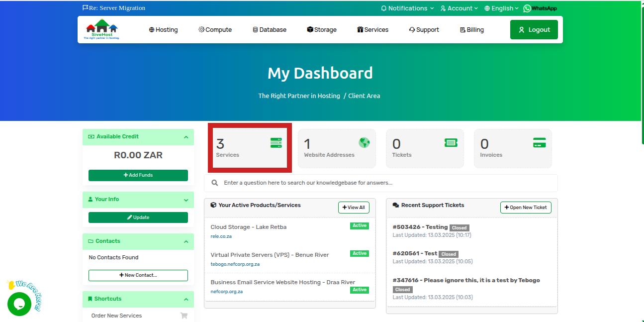This screenshot has height=322, width=644.
Task: Collapse the Available Credit panel
Action: pos(186,137)
